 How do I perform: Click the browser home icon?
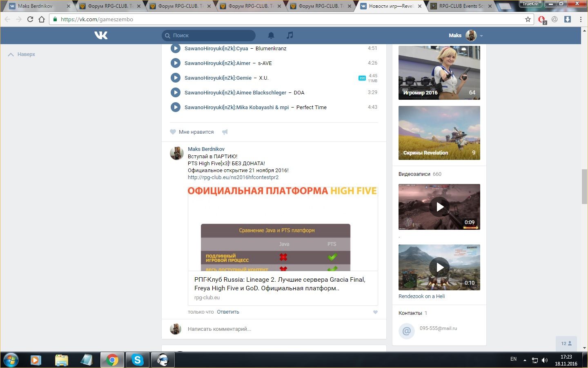click(42, 19)
